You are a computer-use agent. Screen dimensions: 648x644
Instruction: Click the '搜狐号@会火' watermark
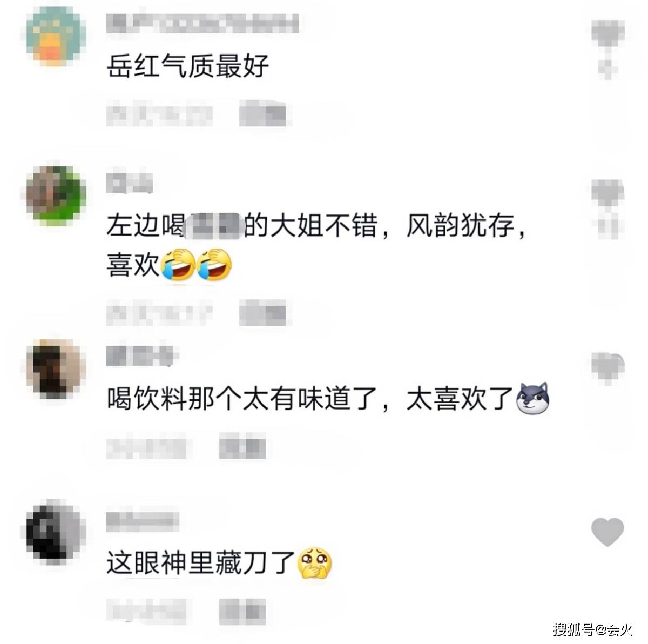(x=593, y=629)
